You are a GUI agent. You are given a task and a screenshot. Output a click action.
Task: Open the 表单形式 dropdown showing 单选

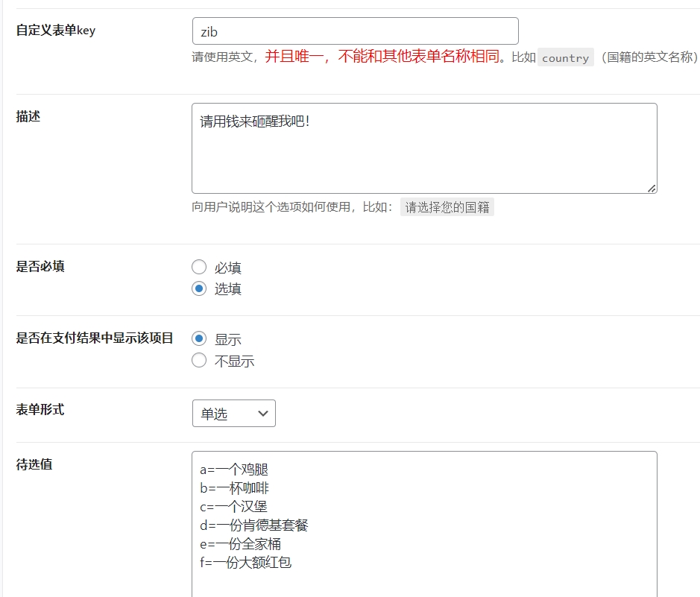pyautogui.click(x=233, y=413)
